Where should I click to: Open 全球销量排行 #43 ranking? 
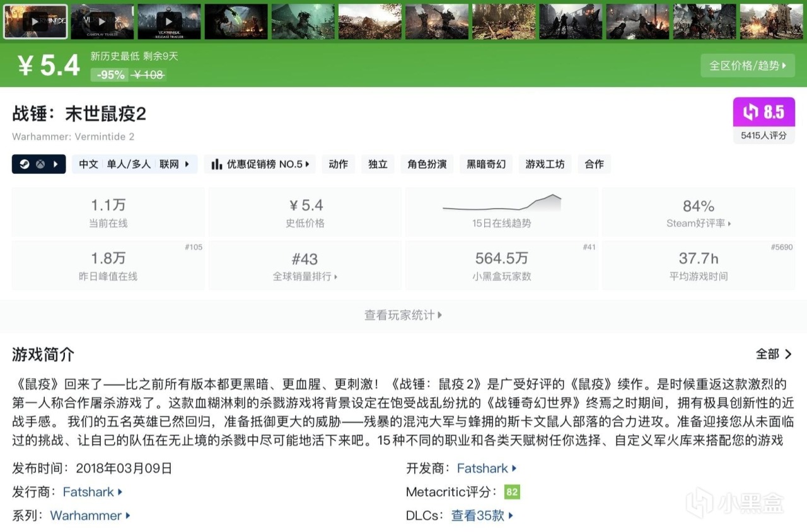click(305, 265)
